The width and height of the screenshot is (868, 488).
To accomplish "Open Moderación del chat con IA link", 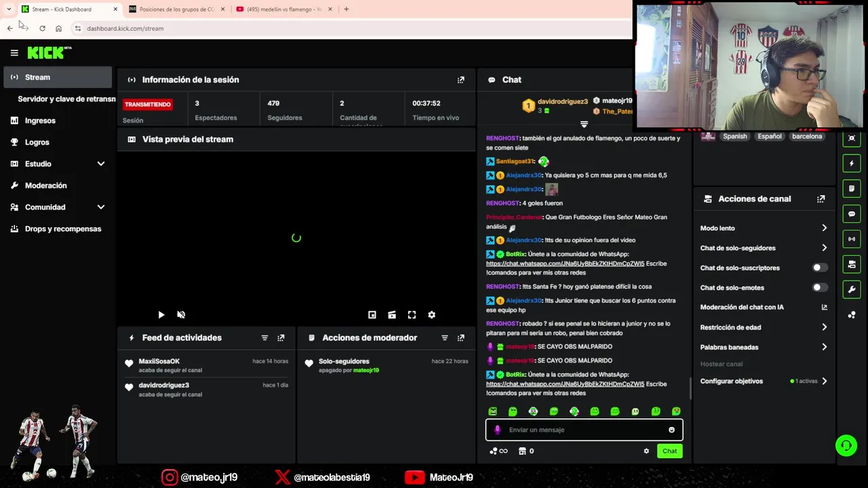I will click(x=764, y=307).
